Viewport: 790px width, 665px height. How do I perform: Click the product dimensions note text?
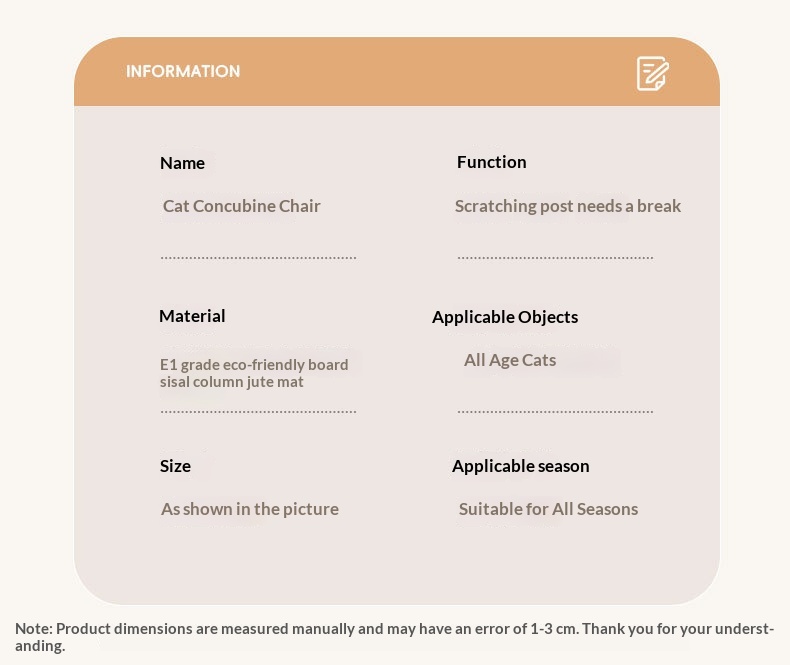coord(394,637)
